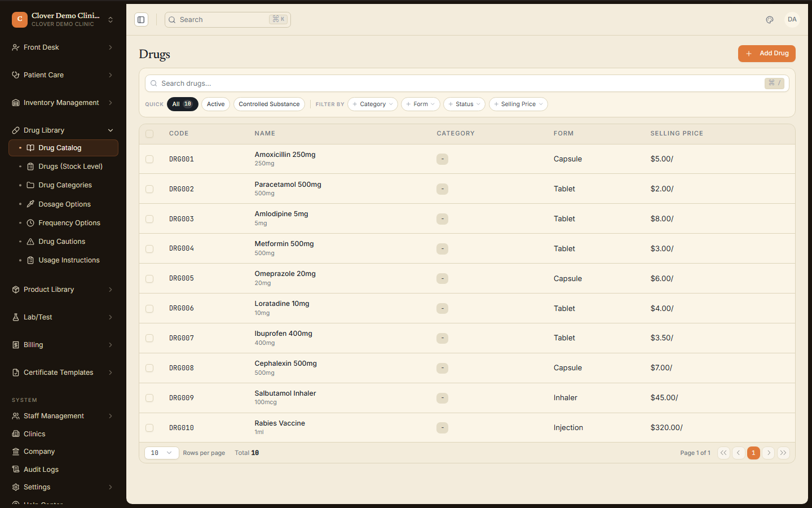Click the Clover clinic logo icon

coord(20,20)
